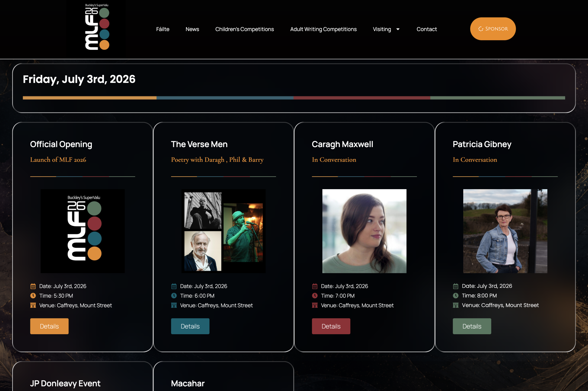Click 'Poetry with Daragh , Phil & Barry' subtitle
Image resolution: width=588 pixels, height=391 pixels.
(217, 160)
